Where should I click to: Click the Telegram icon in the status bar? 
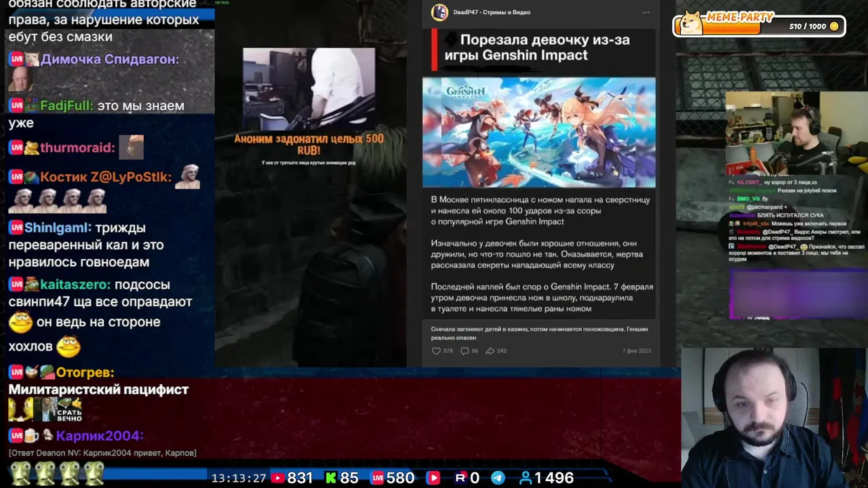[x=498, y=478]
